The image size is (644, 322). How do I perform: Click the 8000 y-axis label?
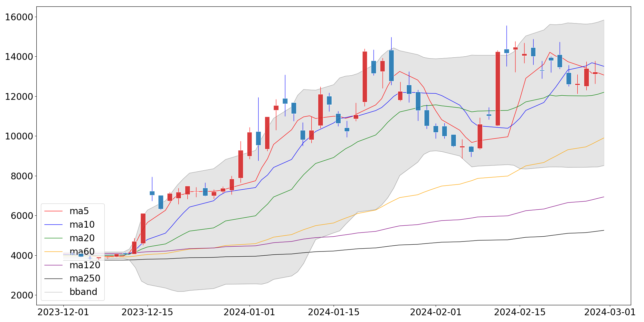click(x=22, y=176)
